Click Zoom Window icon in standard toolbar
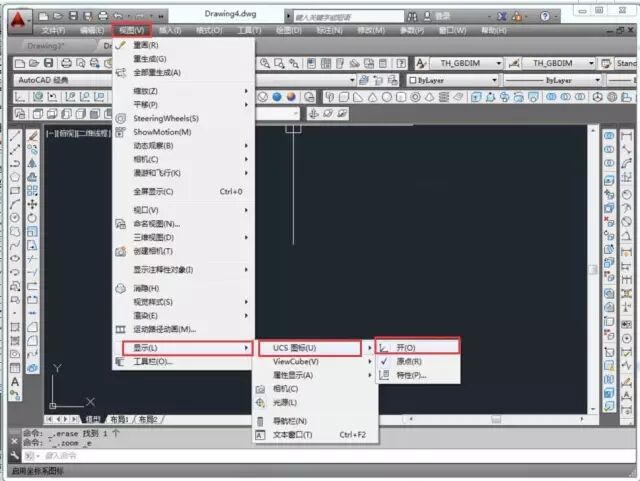 [x=279, y=63]
